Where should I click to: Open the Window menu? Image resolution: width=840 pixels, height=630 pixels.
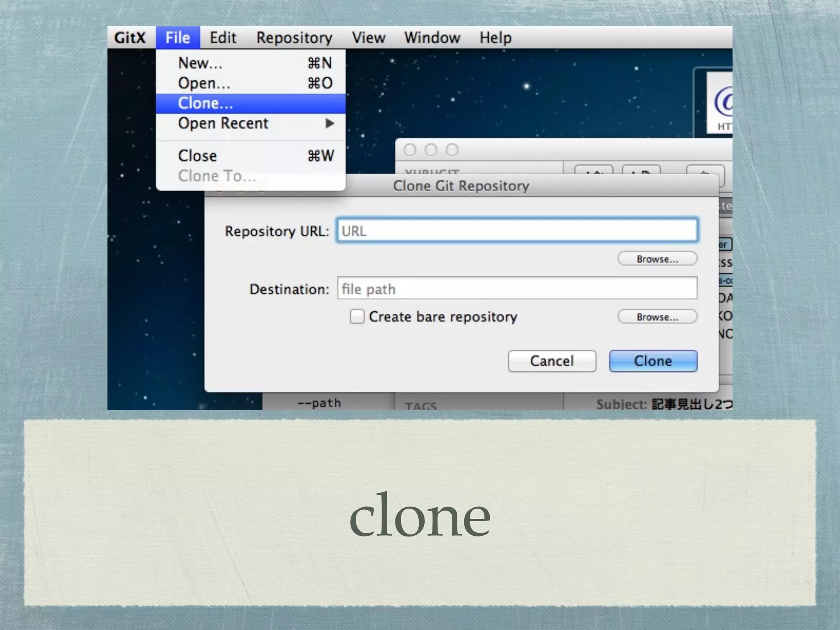click(x=432, y=38)
